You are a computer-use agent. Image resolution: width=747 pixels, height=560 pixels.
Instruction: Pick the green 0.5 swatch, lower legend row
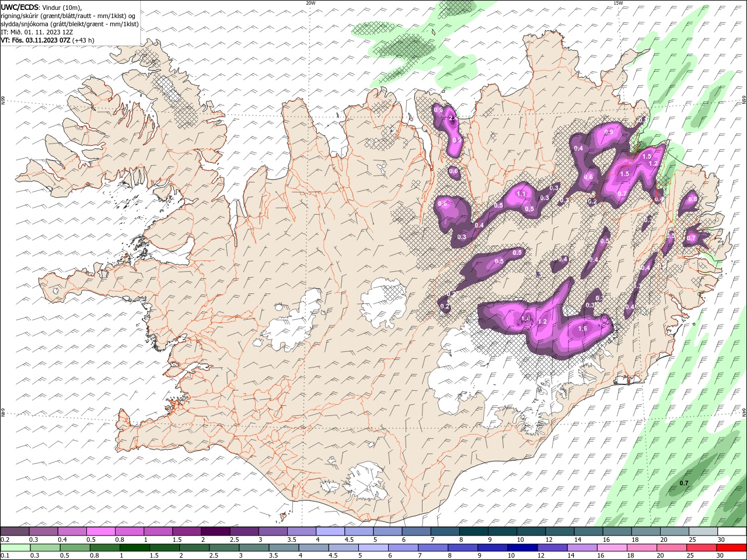point(75,548)
